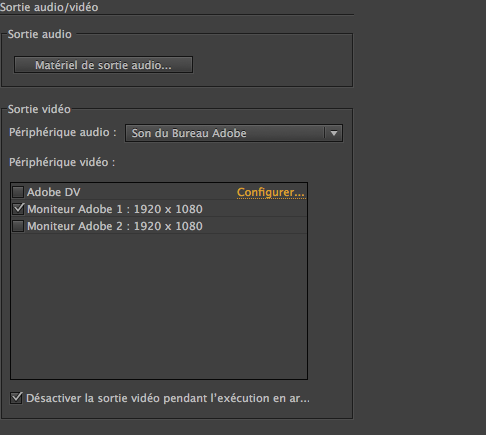
Task: Uncheck the Moniteur Adobe 1 checkbox
Action: (18, 209)
